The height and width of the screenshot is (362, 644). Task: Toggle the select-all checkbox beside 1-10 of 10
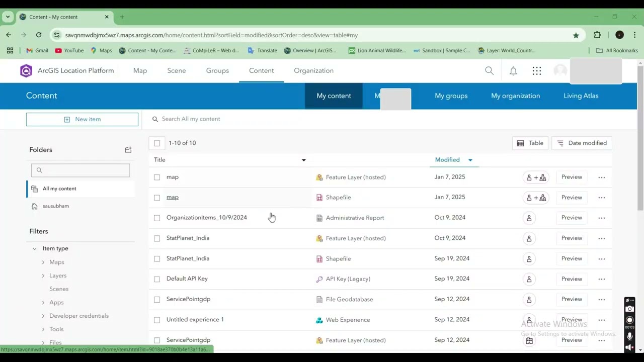coord(157,143)
